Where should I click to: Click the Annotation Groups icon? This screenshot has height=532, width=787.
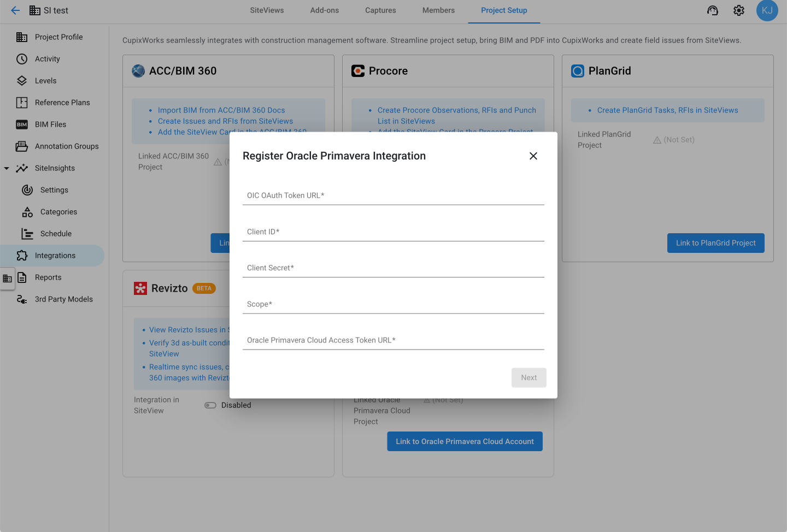pos(22,146)
